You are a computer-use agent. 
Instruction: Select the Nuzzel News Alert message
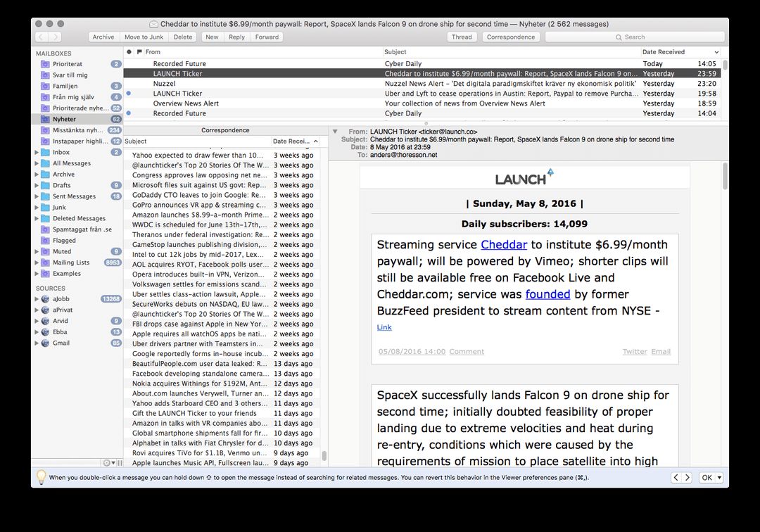[422, 84]
